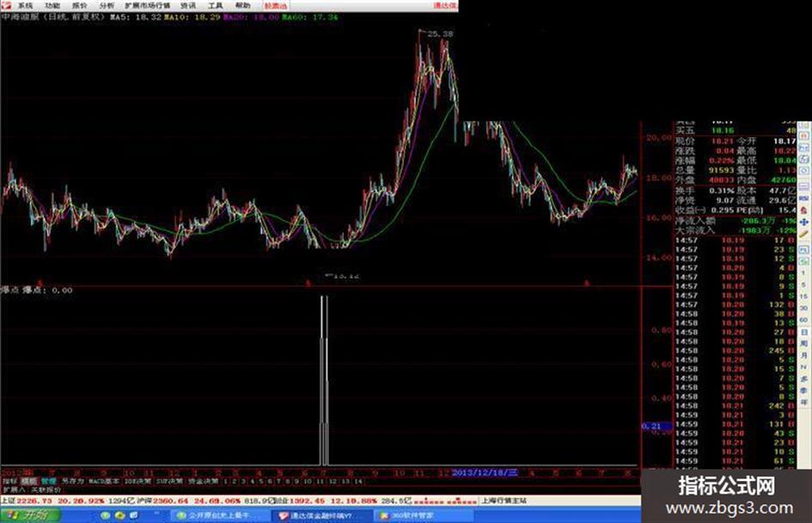
Task: Click the yellow MA10: 18.29 indicator label
Action: [192, 17]
